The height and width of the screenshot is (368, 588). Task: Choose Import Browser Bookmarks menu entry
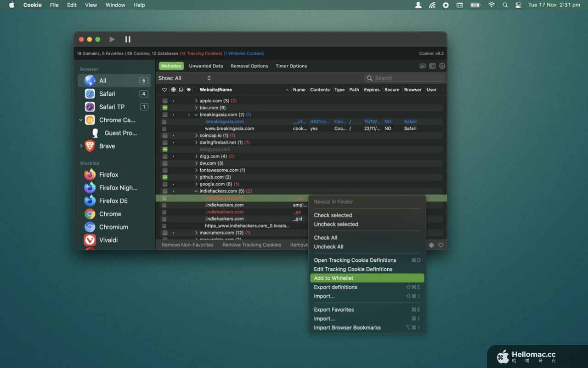(367, 328)
